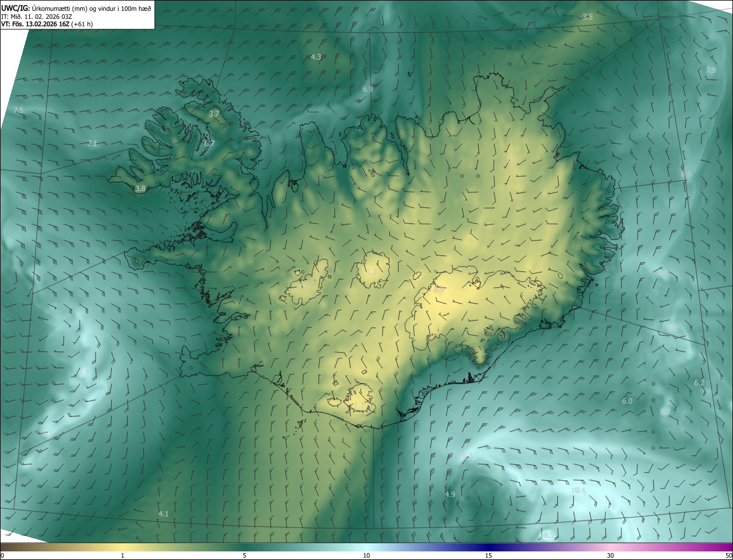Click the 3.7 value in Westfjords
This screenshot has width=733, height=560.
click(x=214, y=114)
